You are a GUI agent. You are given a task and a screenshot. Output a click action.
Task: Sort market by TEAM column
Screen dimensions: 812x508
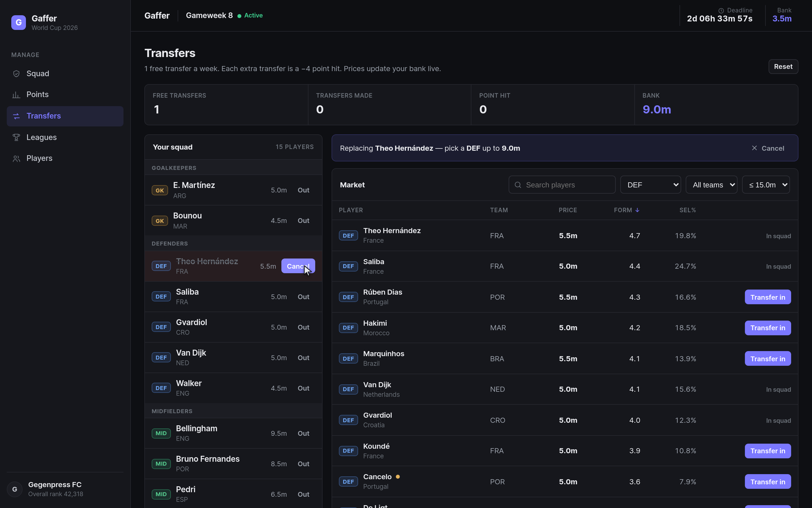[499, 210]
